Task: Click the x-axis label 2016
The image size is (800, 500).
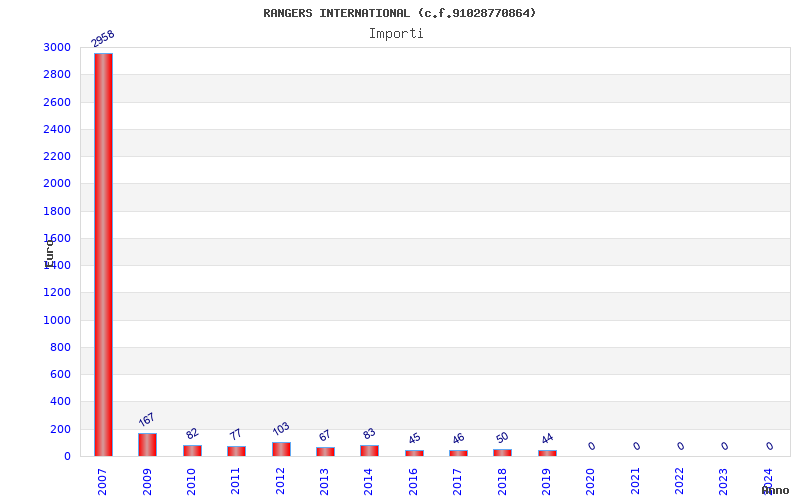Action: (413, 481)
